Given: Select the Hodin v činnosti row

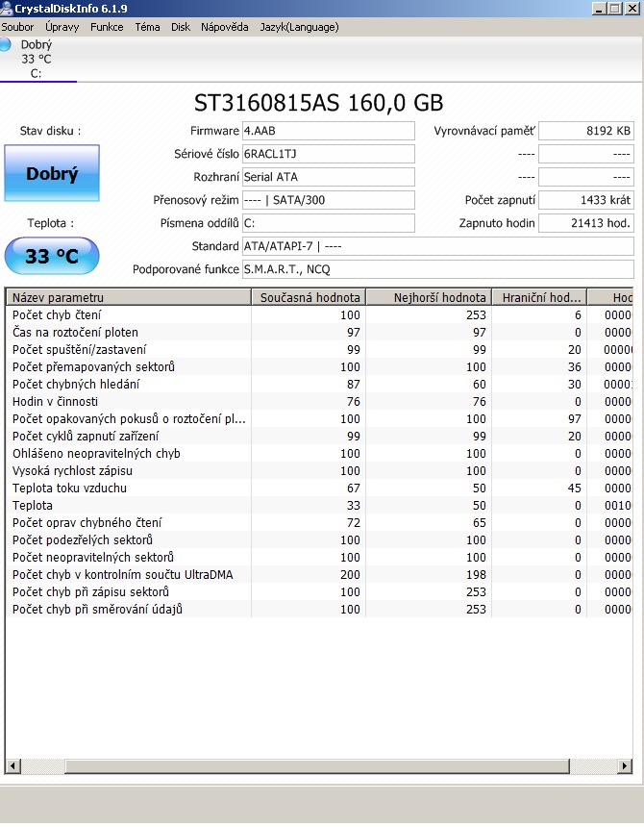Looking at the screenshot, I should click(x=319, y=401).
